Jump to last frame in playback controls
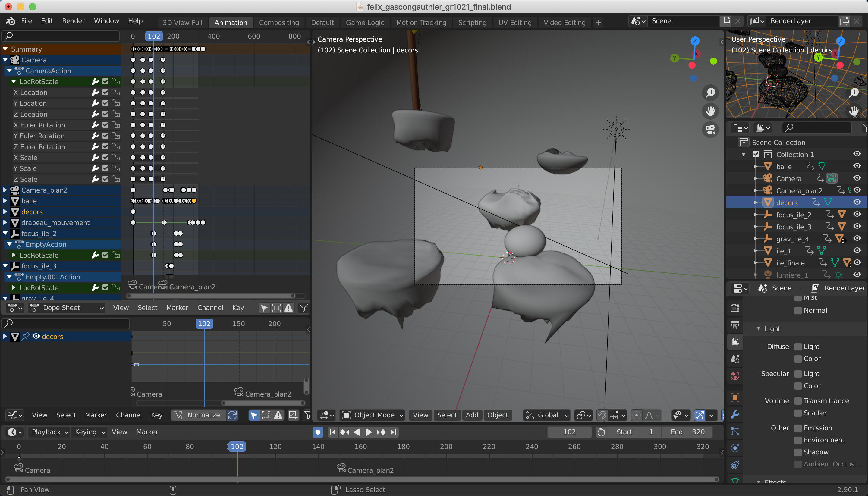The width and height of the screenshot is (868, 496). click(393, 432)
